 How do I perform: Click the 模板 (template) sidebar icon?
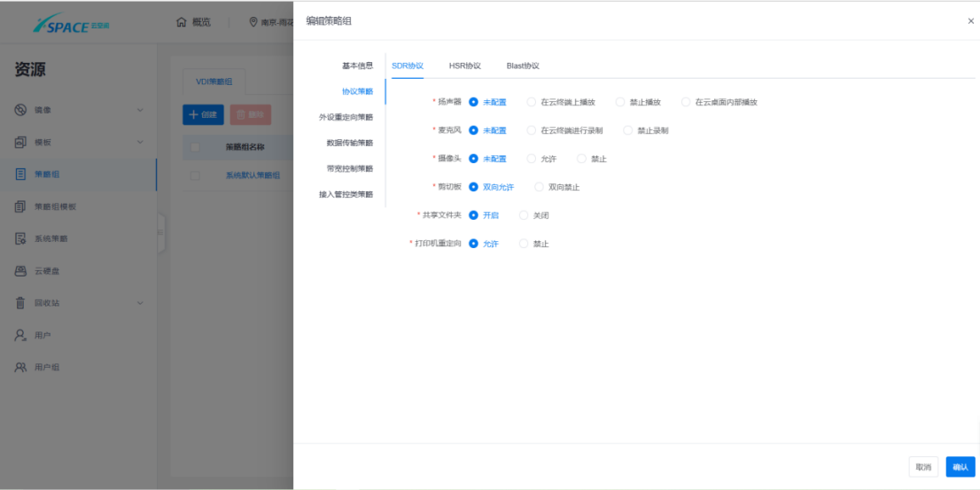pos(20,142)
